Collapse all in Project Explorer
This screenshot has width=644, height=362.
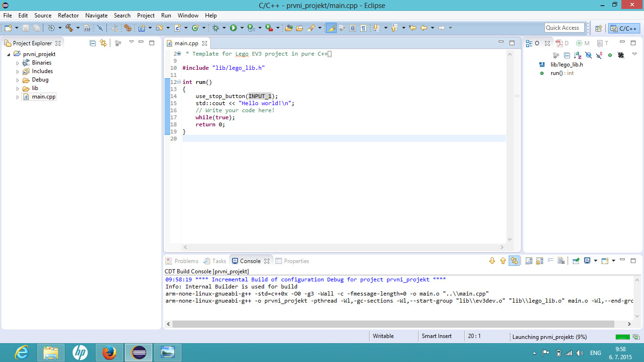click(93, 43)
